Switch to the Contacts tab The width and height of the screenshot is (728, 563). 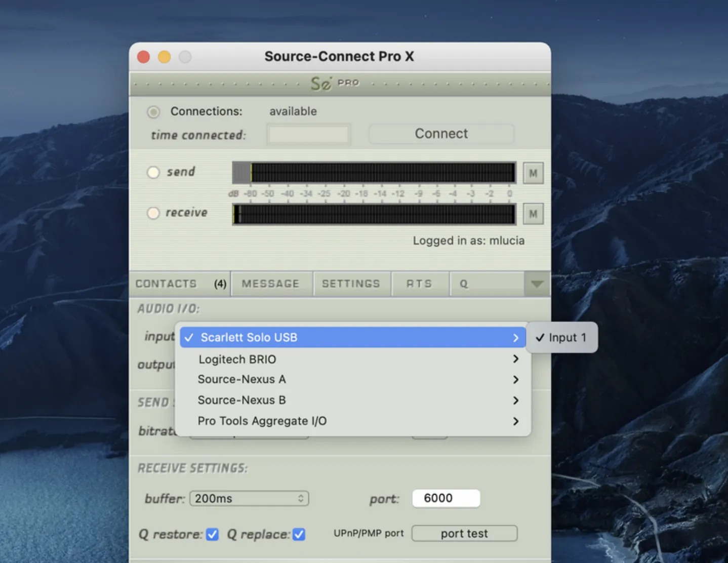click(181, 284)
